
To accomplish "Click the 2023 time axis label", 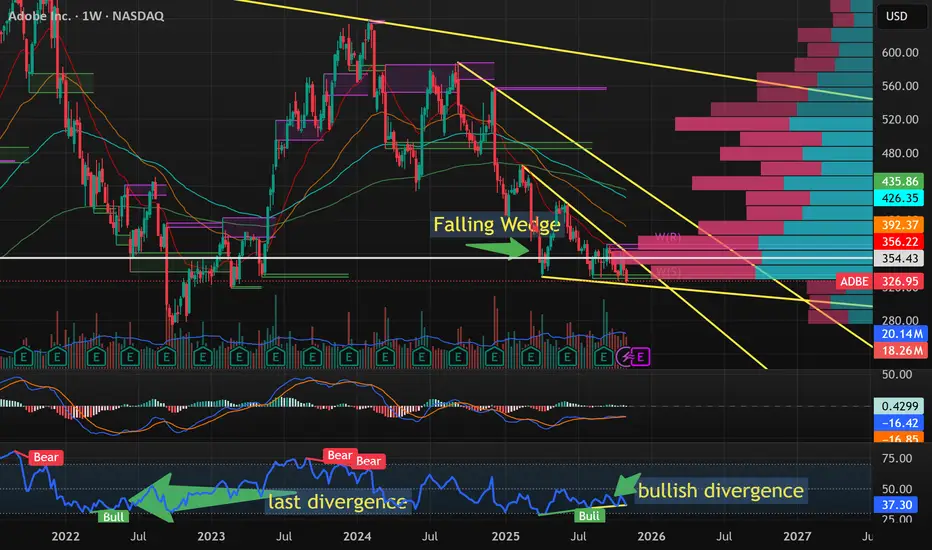I will click(211, 536).
